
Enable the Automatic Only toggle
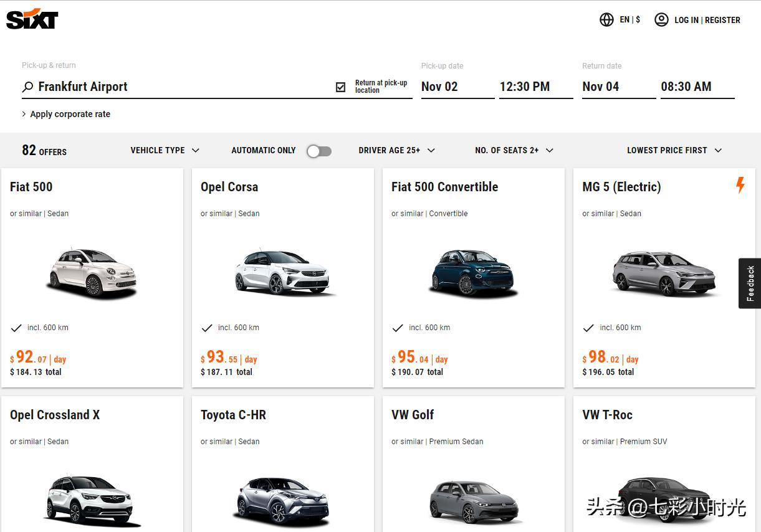point(318,151)
